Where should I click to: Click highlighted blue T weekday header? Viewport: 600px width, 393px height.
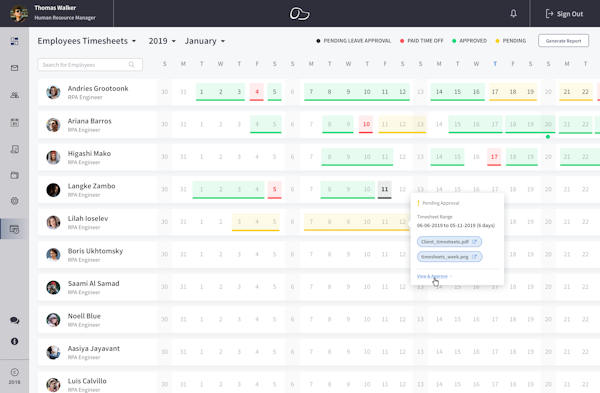tap(495, 64)
